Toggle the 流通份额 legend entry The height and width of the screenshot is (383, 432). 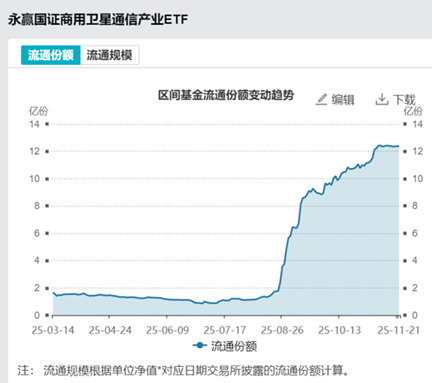click(225, 346)
